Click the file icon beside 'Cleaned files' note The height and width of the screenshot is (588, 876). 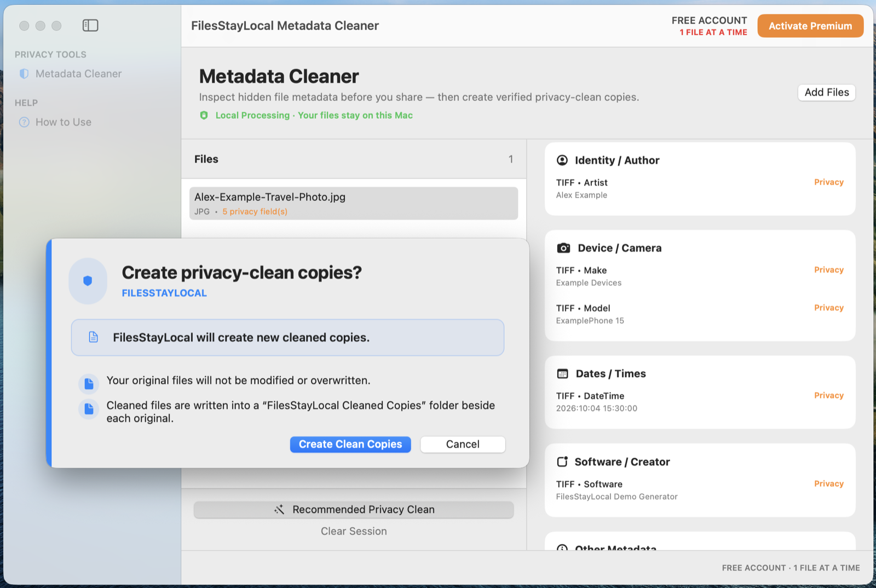(89, 409)
